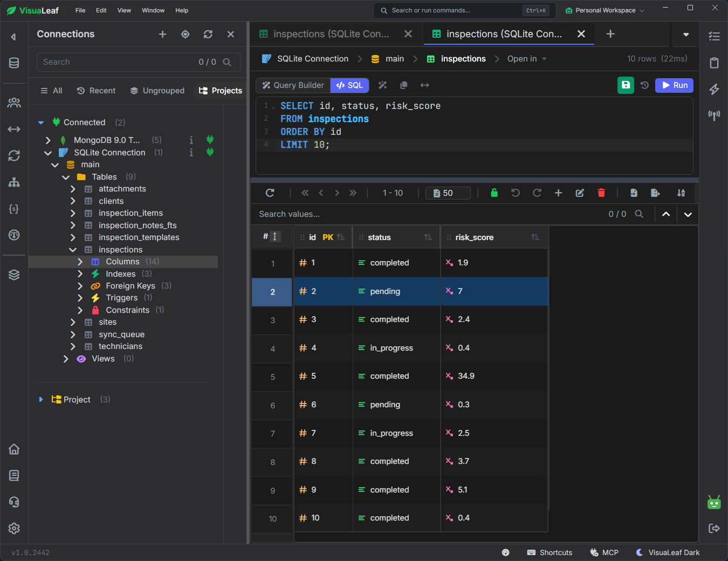728x561 pixels.
Task: Click the copy query icon in editor toolbar
Action: [x=403, y=85]
